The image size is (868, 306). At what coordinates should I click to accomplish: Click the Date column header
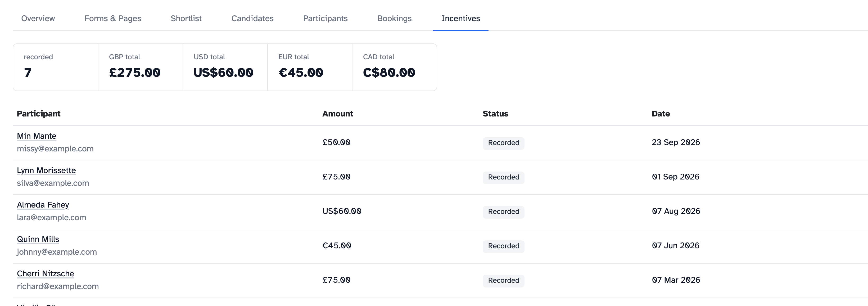(x=661, y=114)
